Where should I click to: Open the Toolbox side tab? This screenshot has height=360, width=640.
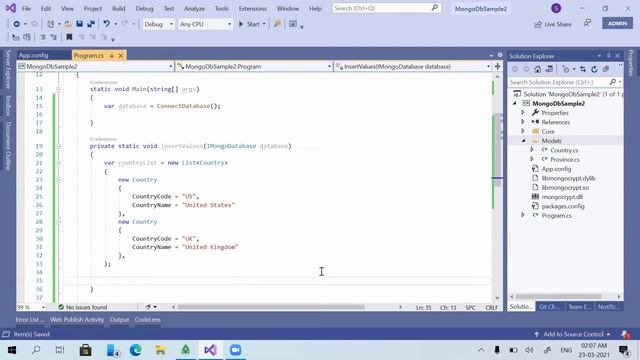[x=8, y=105]
